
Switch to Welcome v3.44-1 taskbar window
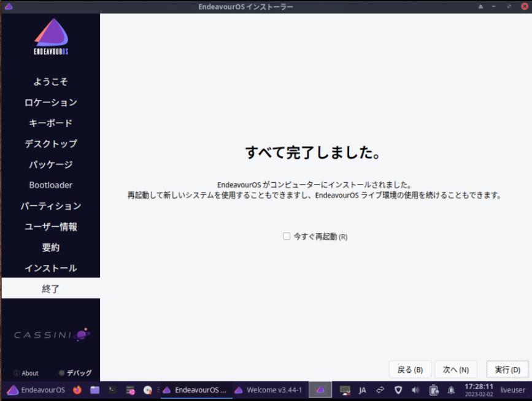(x=268, y=390)
